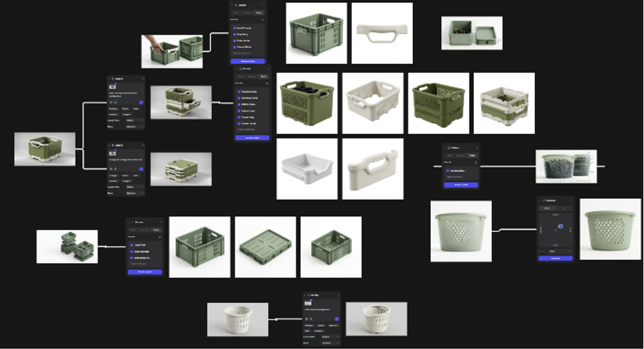Toggle first checkbox in the six-item extract panel
The image size is (644, 349).
coord(239,92)
